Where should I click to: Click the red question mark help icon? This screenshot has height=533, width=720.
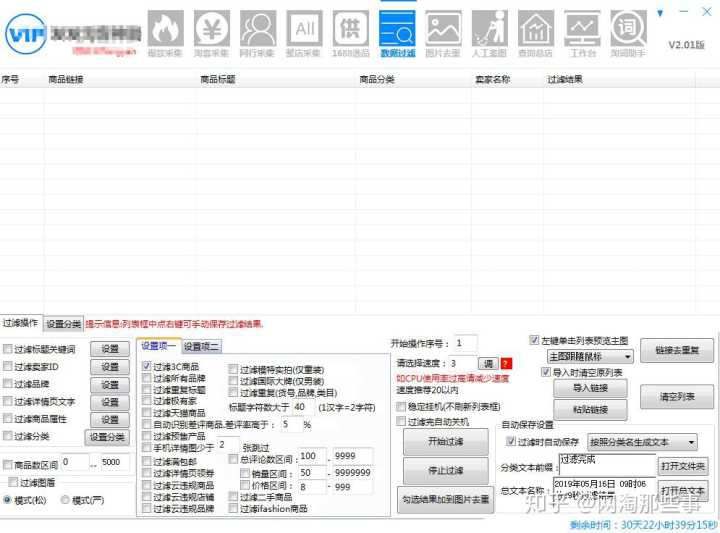click(x=506, y=363)
